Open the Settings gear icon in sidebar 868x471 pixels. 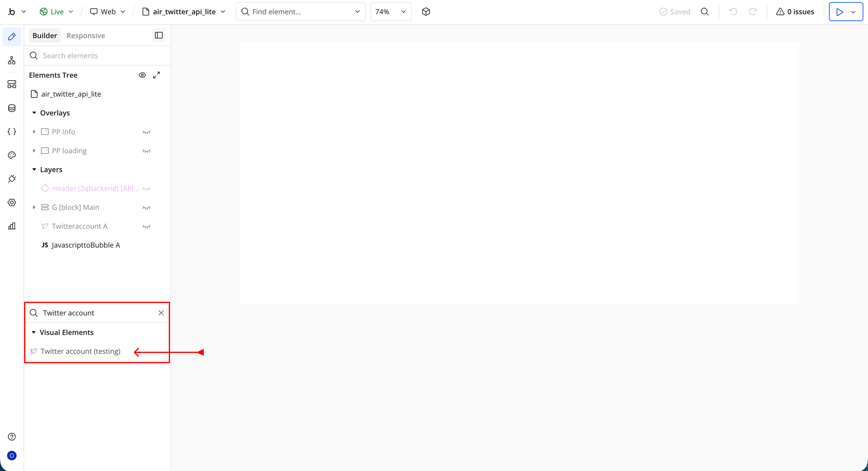[x=12, y=202]
